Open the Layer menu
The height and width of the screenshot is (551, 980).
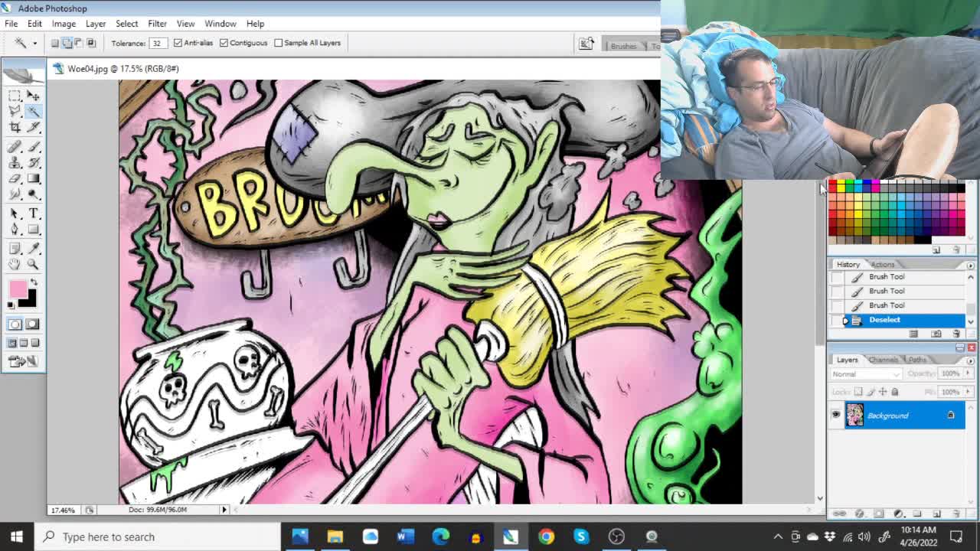tap(96, 24)
